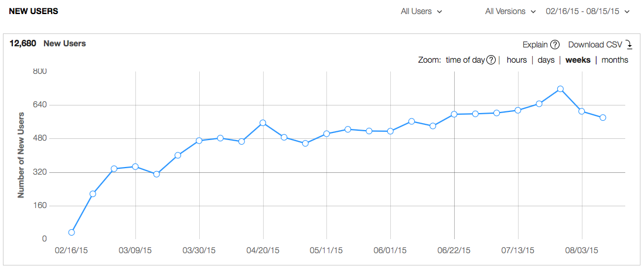This screenshot has height=269, width=644.
Task: Select the weeks zoom level
Action: [578, 60]
